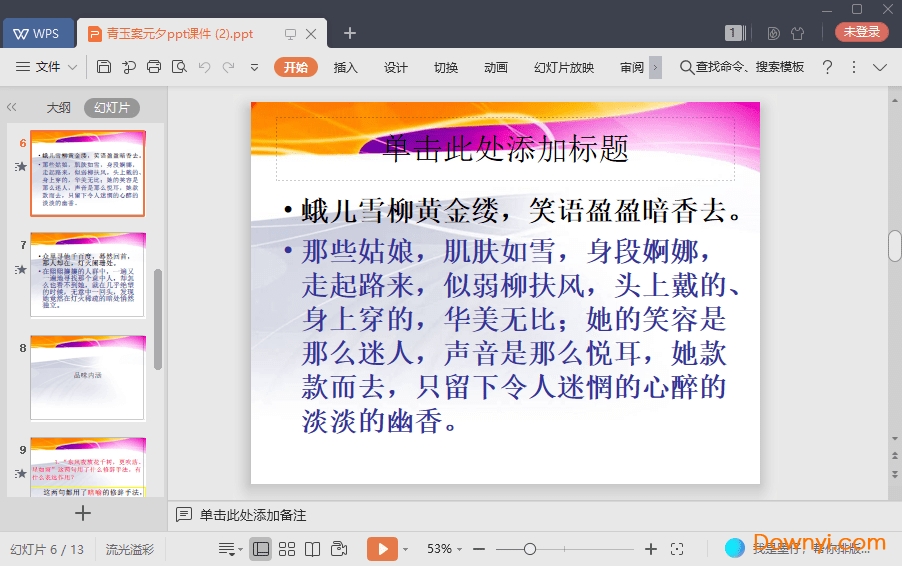This screenshot has width=902, height=566.
Task: Click the zoom slider handle
Action: pyautogui.click(x=530, y=549)
